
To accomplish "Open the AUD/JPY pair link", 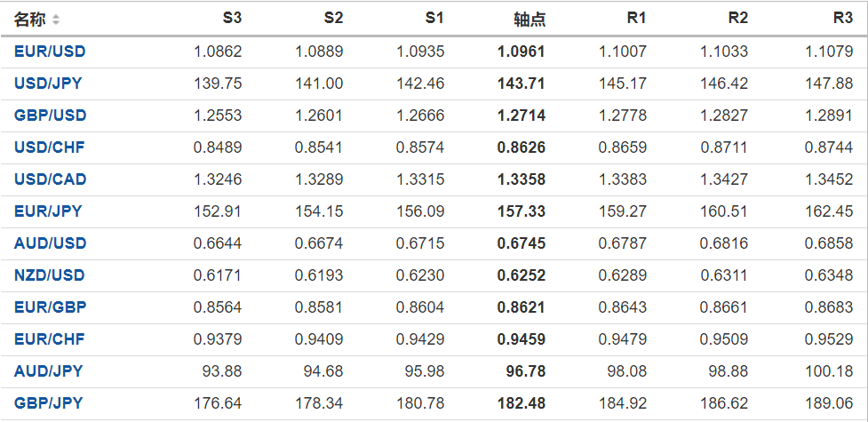I will click(48, 371).
